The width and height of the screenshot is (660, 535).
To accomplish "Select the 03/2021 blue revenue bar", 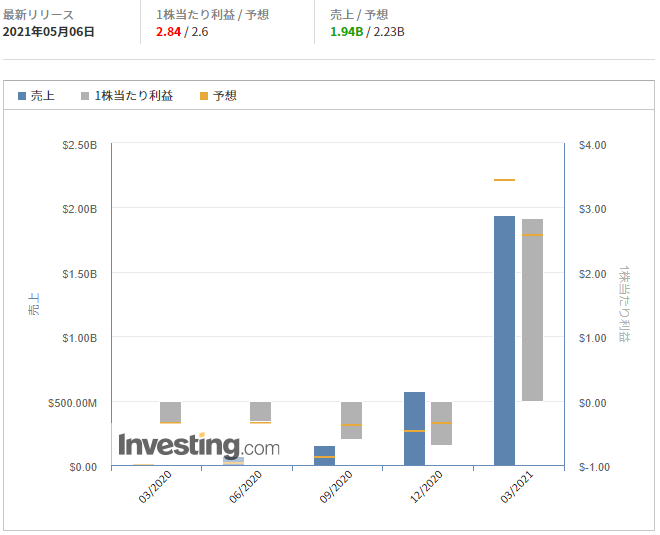I will [x=504, y=341].
